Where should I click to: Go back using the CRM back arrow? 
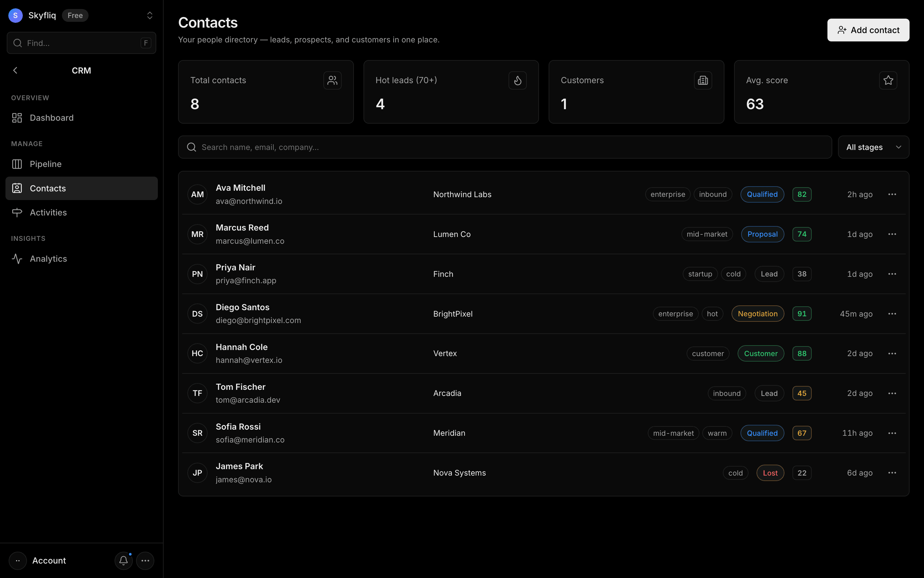[15, 70]
